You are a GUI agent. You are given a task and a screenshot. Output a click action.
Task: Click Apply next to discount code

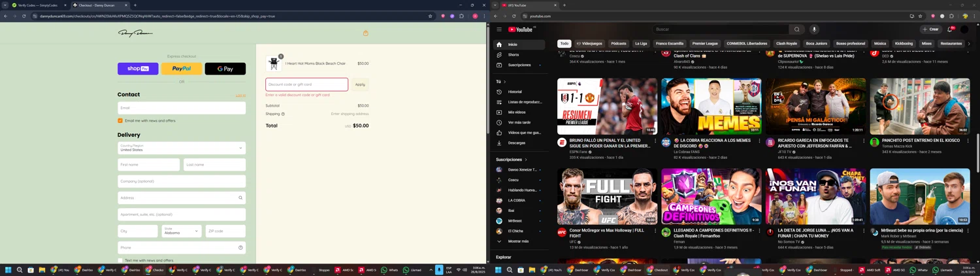point(360,84)
